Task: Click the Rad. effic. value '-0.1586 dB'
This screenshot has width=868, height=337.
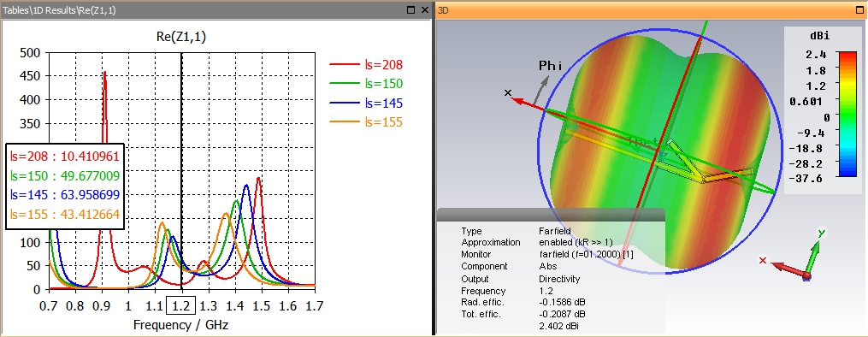Action: point(563,303)
